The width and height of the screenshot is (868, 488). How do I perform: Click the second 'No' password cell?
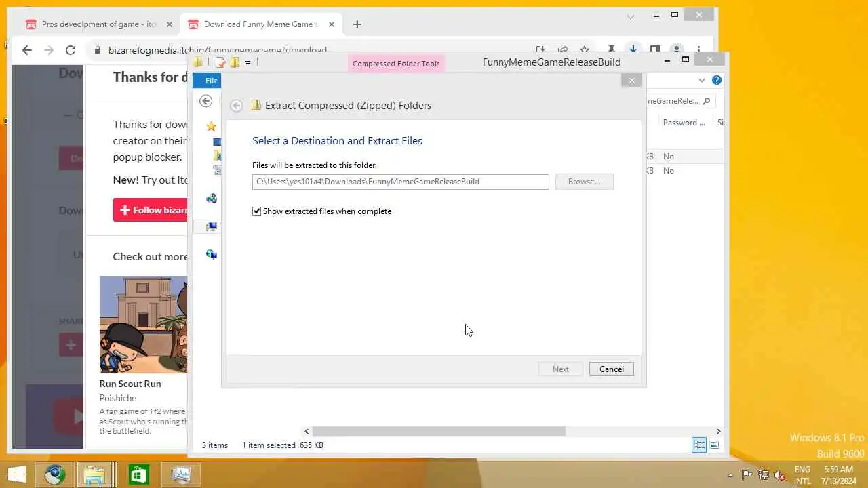tap(669, 171)
